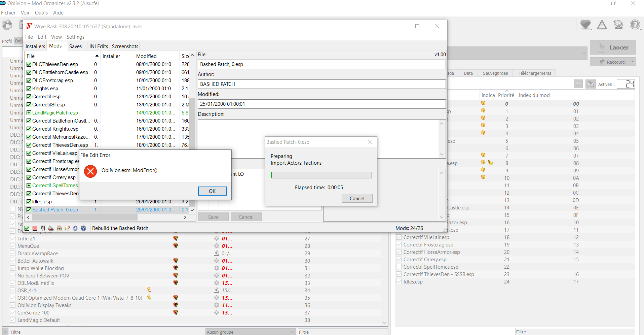This screenshot has height=335, width=644.
Task: Close the Bashed Patch, 0.esp progress dialog
Action: point(370,142)
